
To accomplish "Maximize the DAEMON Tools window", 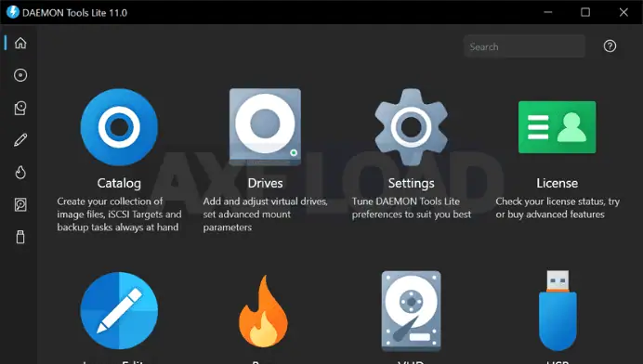I will point(585,12).
